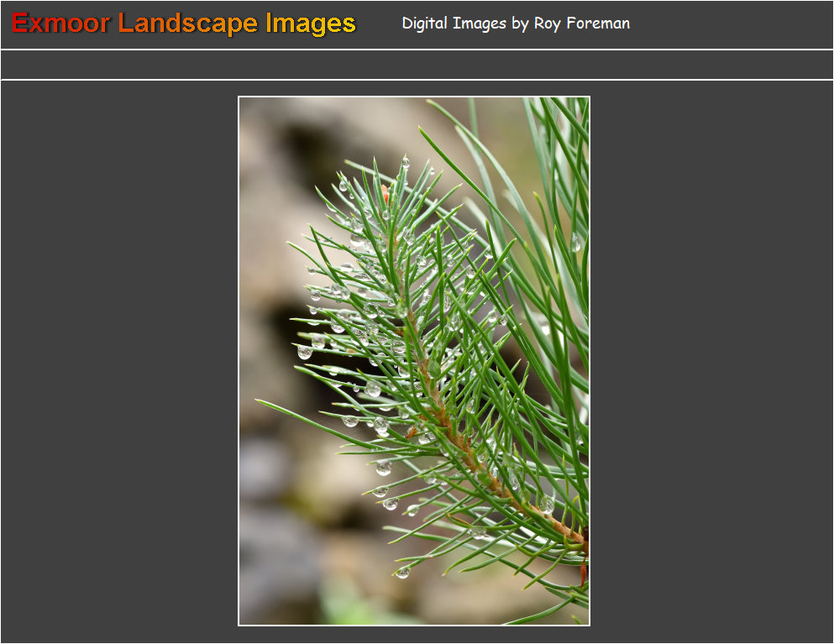Click the dark empty area left of the photo

[x=118, y=361]
